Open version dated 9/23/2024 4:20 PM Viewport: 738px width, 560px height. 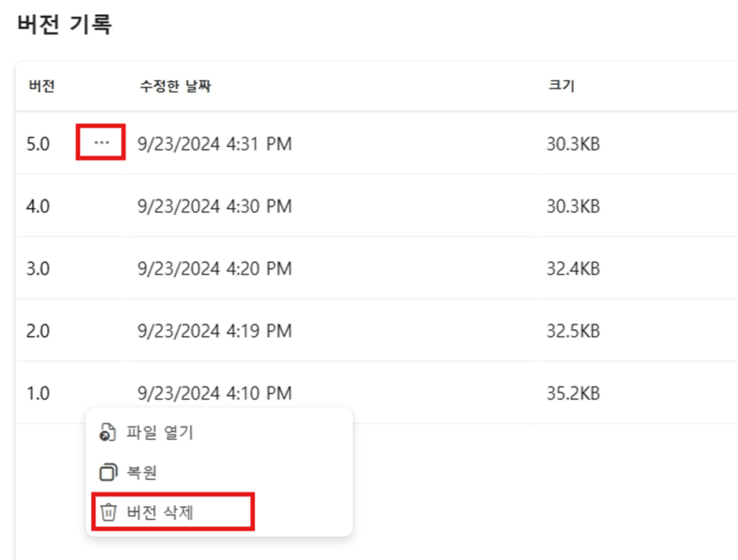click(214, 269)
